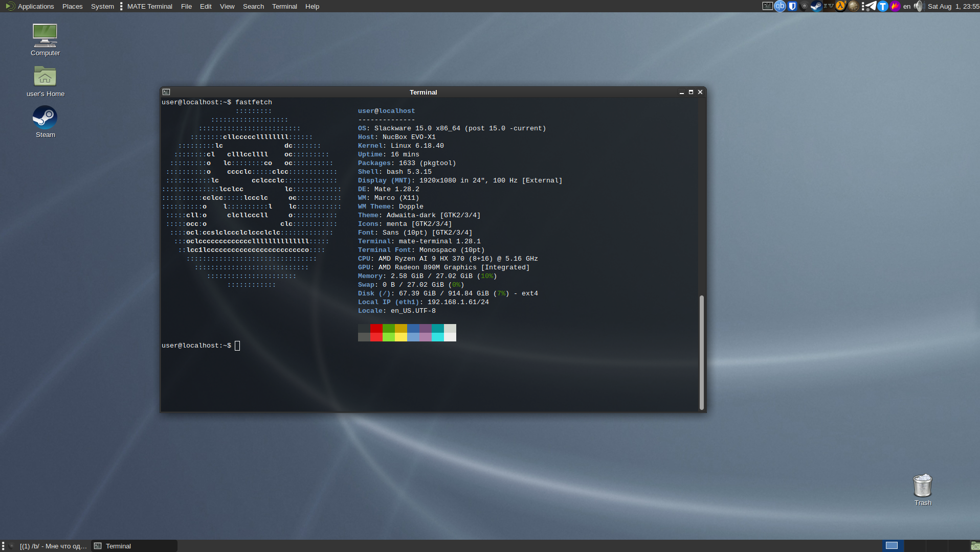Click the 'Locale: en_US.UTF-8' line
The height and width of the screenshot is (552, 980).
tap(397, 311)
